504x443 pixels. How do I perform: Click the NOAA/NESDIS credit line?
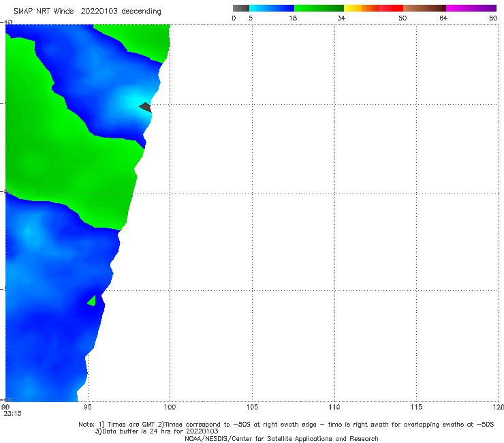[281, 439]
